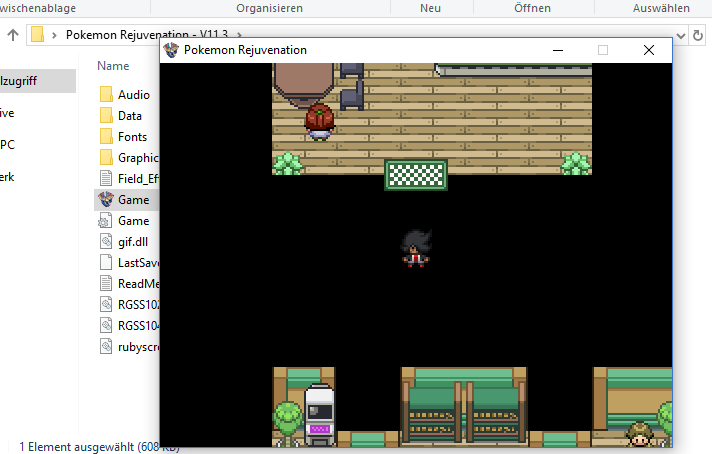Viewport: 712px width, 454px height.
Task: Expand chevron after V11.3 path segment
Action: coord(239,35)
